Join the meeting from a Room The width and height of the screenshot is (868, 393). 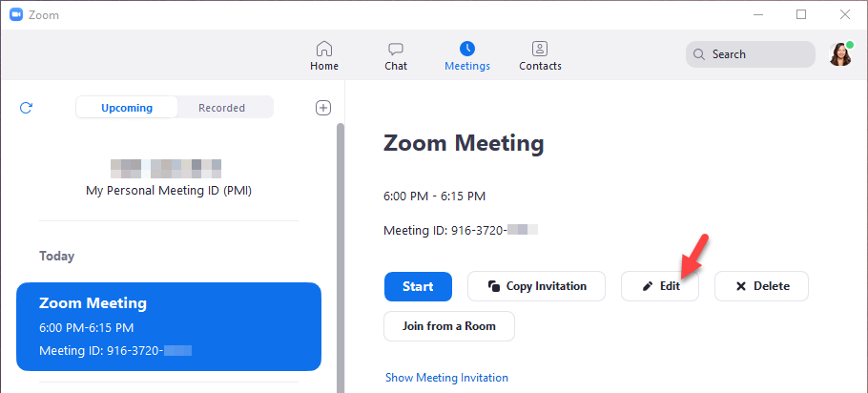tap(449, 326)
